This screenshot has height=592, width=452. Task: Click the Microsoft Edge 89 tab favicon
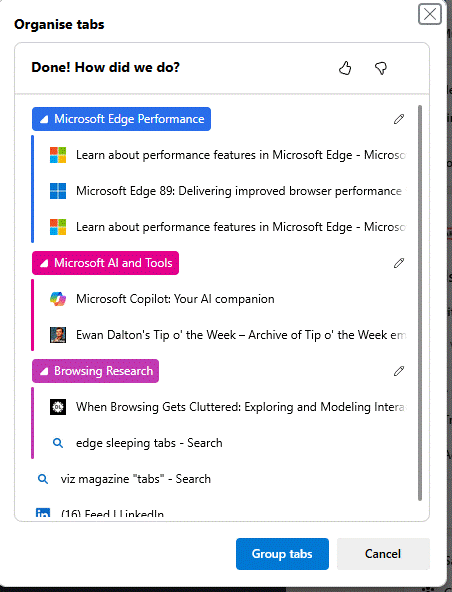coord(58,191)
